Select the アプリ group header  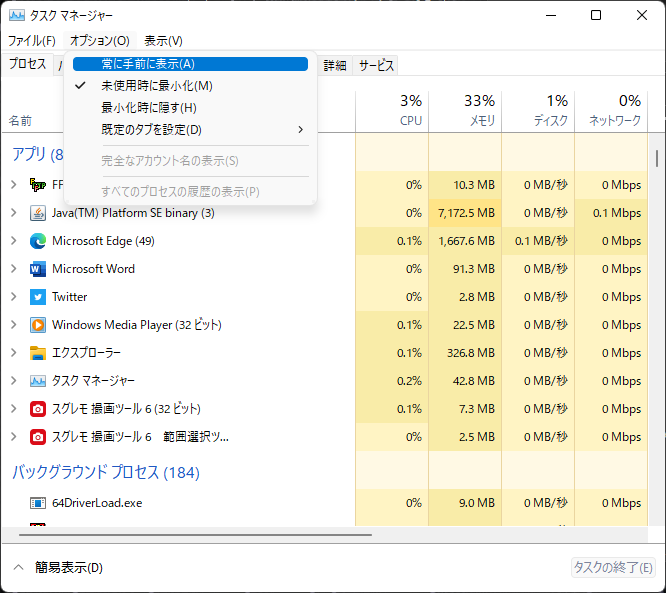pos(37,155)
